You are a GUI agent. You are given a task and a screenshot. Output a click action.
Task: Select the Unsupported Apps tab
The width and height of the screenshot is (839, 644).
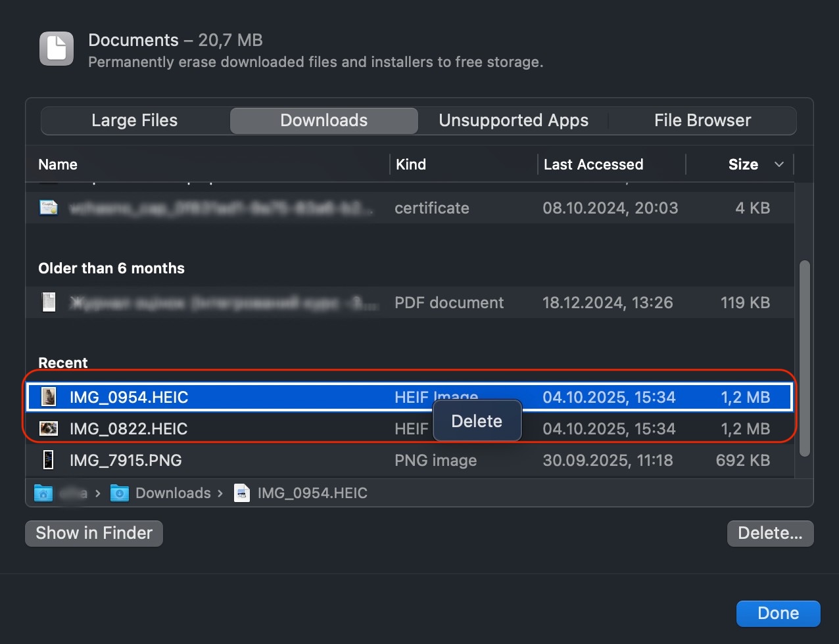[x=514, y=120]
